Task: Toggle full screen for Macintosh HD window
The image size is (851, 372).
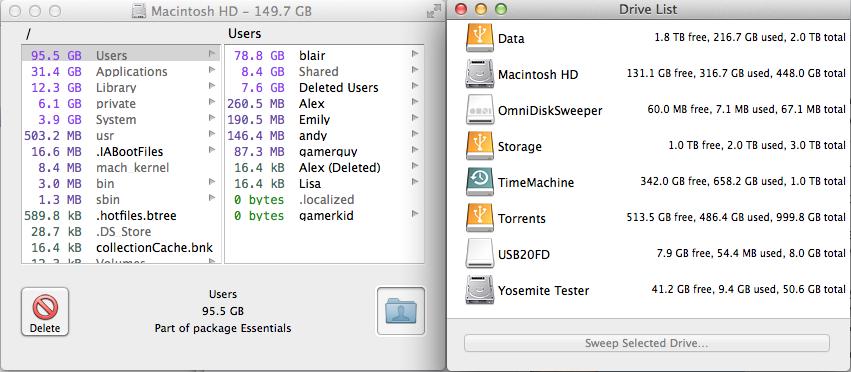Action: coord(434,11)
